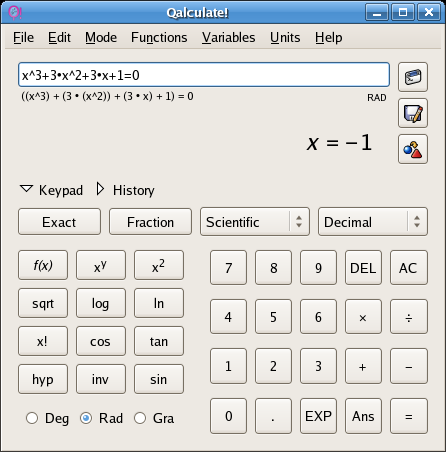Click the EXP key

click(318, 416)
